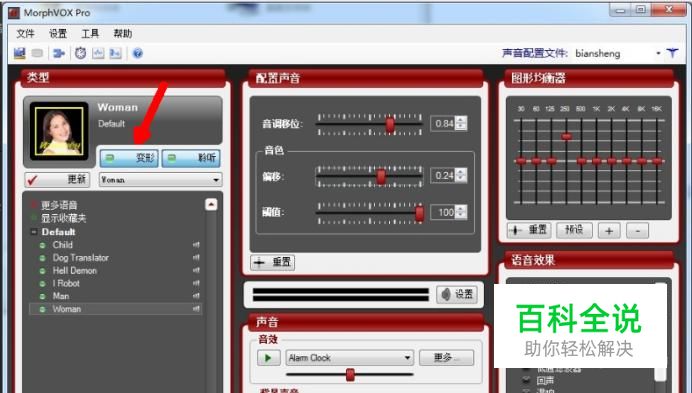This screenshot has height=393, width=692.
Task: Click the sound effect volume slider handle
Action: [x=350, y=375]
